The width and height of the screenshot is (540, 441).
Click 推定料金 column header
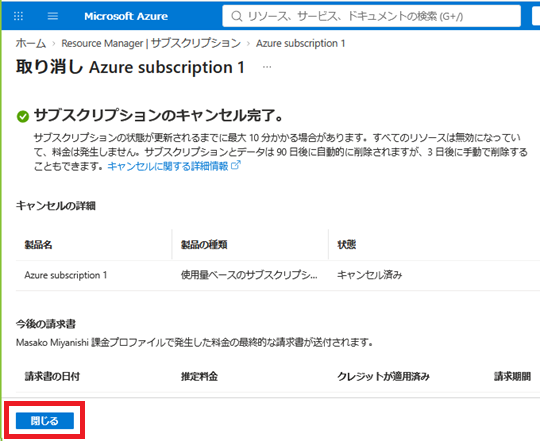(x=199, y=376)
